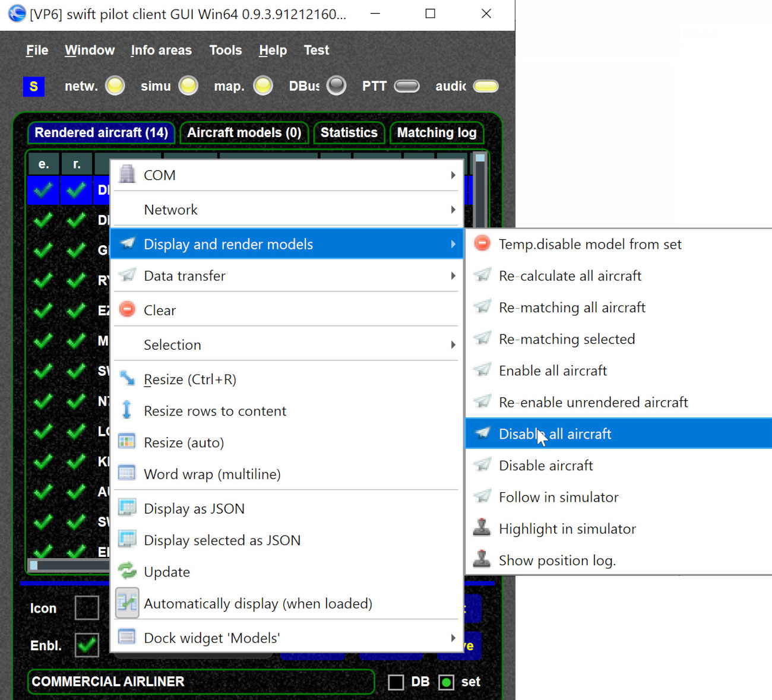Choose Resize rows to content entry
The height and width of the screenshot is (700, 772).
click(287, 411)
